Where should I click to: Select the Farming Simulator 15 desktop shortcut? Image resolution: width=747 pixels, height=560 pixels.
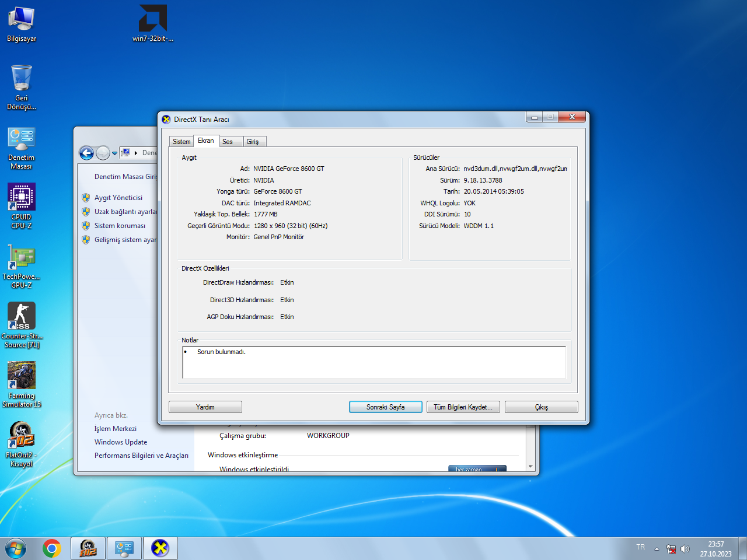pyautogui.click(x=22, y=384)
